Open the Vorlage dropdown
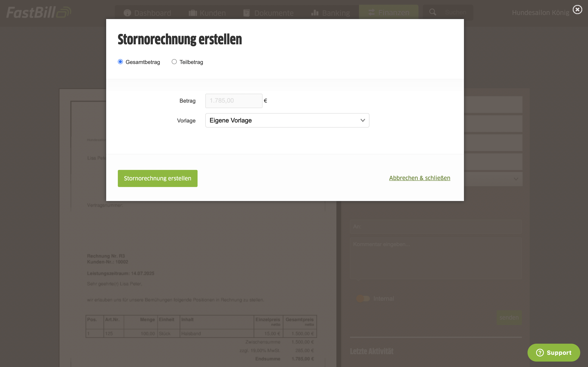 (287, 120)
